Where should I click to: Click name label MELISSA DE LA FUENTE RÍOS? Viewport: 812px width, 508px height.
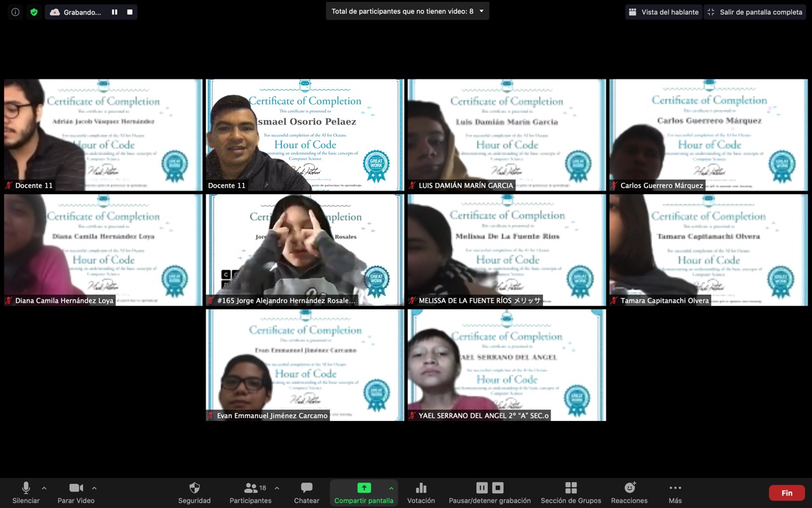tap(480, 300)
